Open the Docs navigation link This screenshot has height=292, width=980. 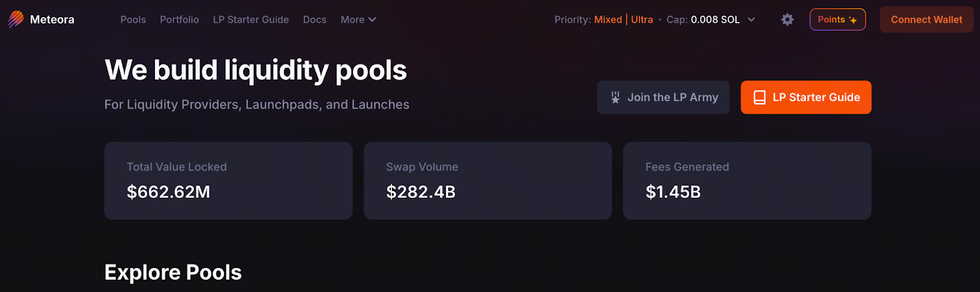[x=314, y=20]
